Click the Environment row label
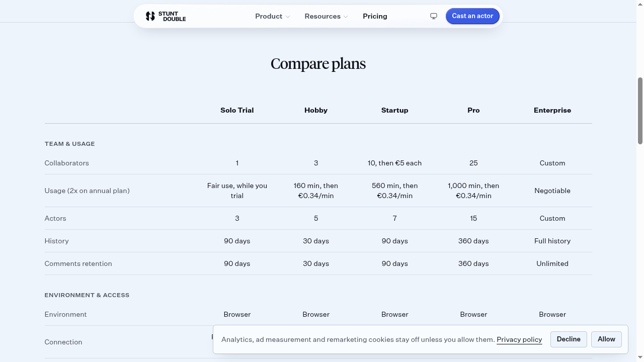 click(x=65, y=314)
